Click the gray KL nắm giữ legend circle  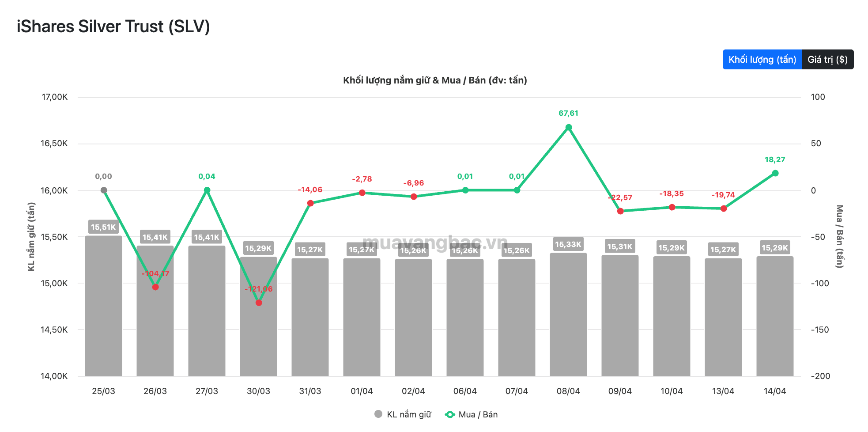tap(378, 414)
